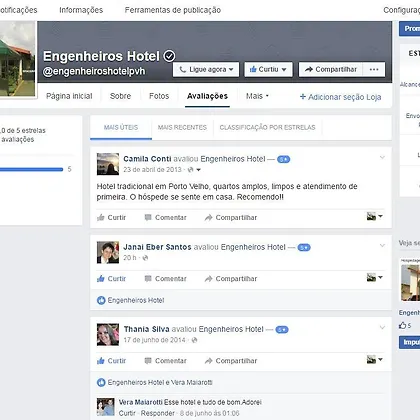Open Camila Conti's profile picture

tap(108, 164)
